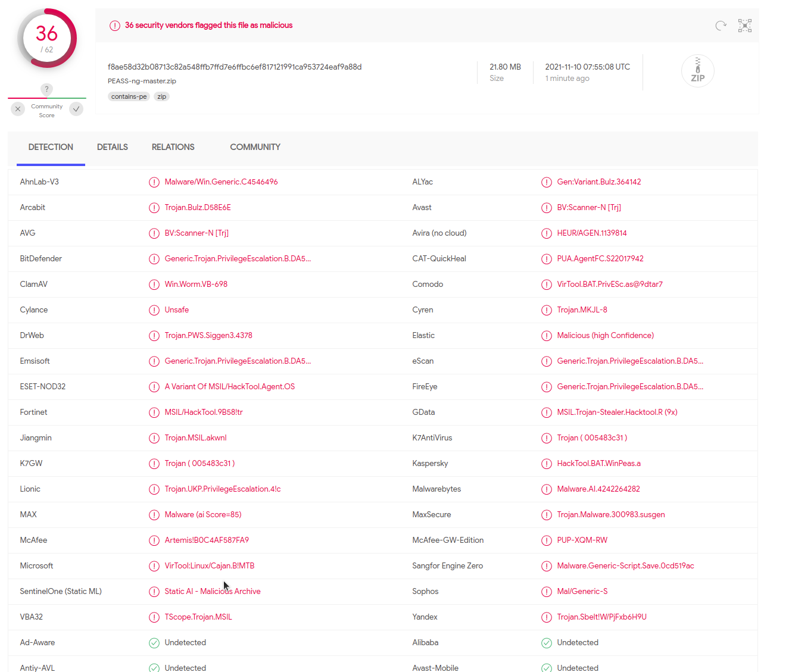The image size is (792, 672).
Task: Select the contains-pe tag
Action: tap(129, 96)
